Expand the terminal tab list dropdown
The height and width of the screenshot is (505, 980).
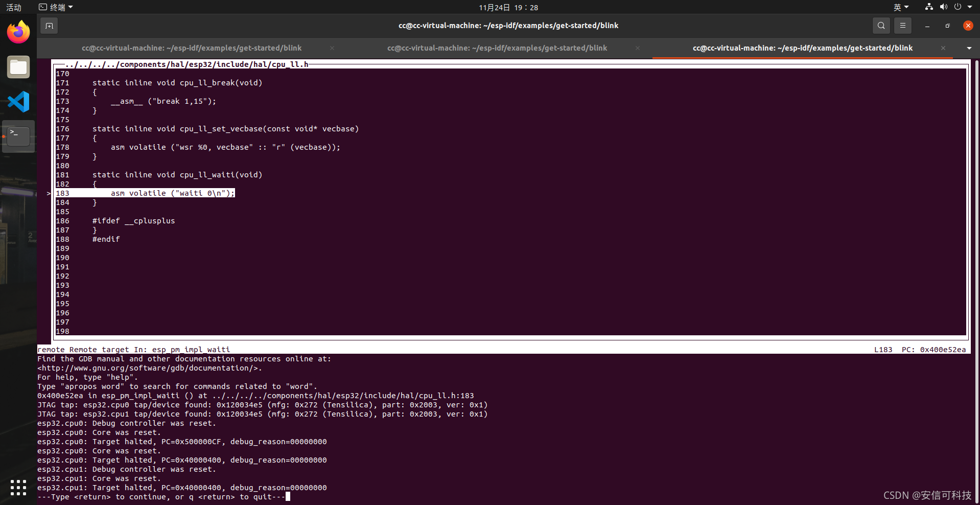click(x=969, y=48)
